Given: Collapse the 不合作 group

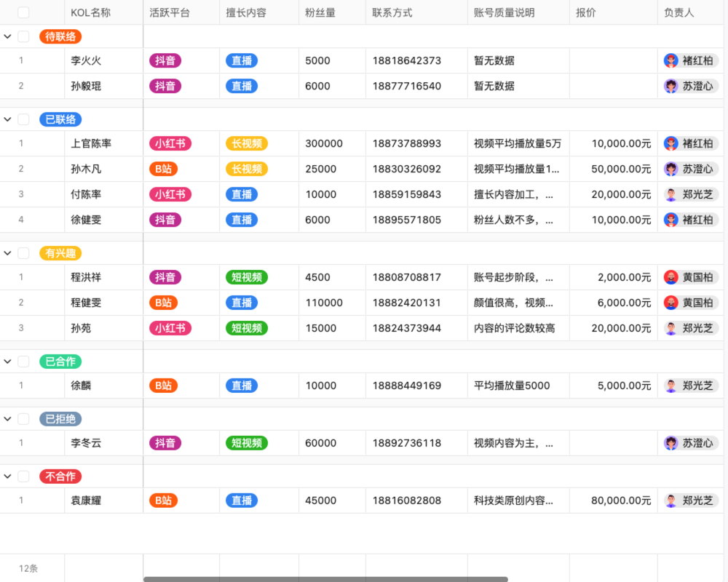Looking at the screenshot, I should click(7, 476).
